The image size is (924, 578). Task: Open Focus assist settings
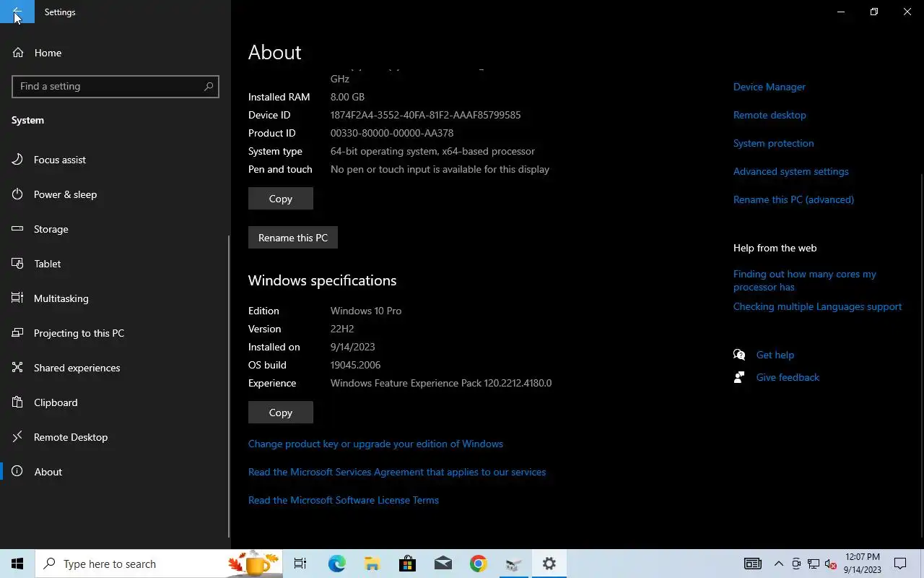(115, 160)
